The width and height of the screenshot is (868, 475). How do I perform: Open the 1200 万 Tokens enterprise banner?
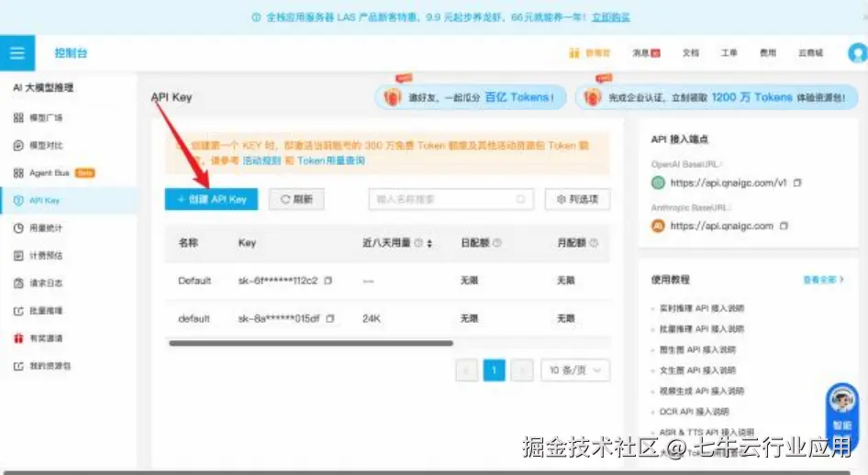pos(717,97)
